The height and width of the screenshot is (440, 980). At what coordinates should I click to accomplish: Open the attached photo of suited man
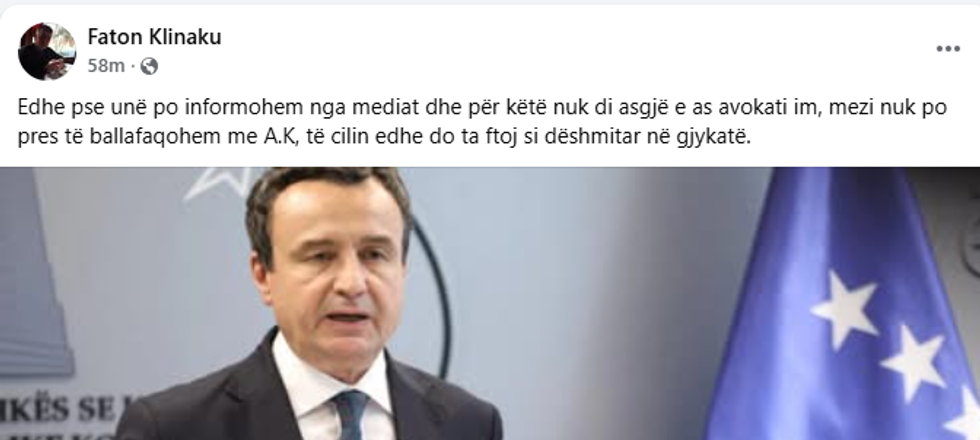point(490,303)
